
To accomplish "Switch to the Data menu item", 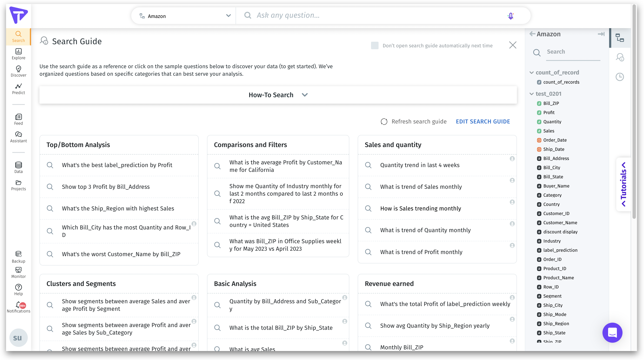I will point(19,167).
